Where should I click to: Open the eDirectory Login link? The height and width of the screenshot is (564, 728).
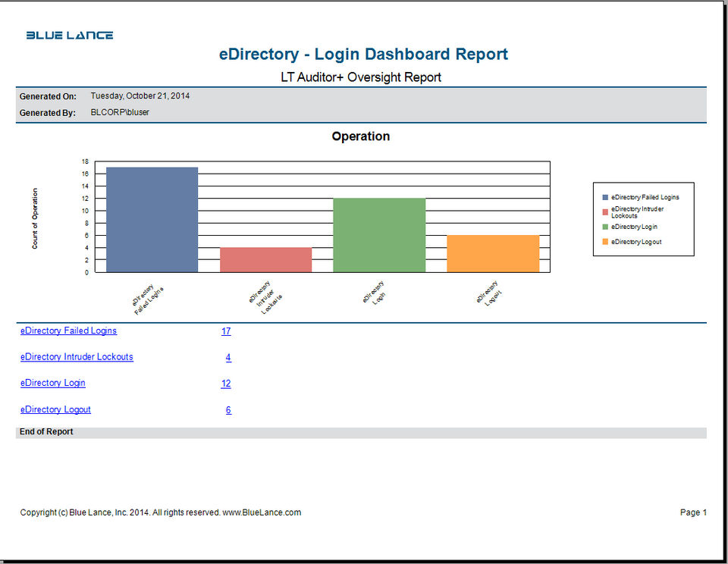[53, 384]
